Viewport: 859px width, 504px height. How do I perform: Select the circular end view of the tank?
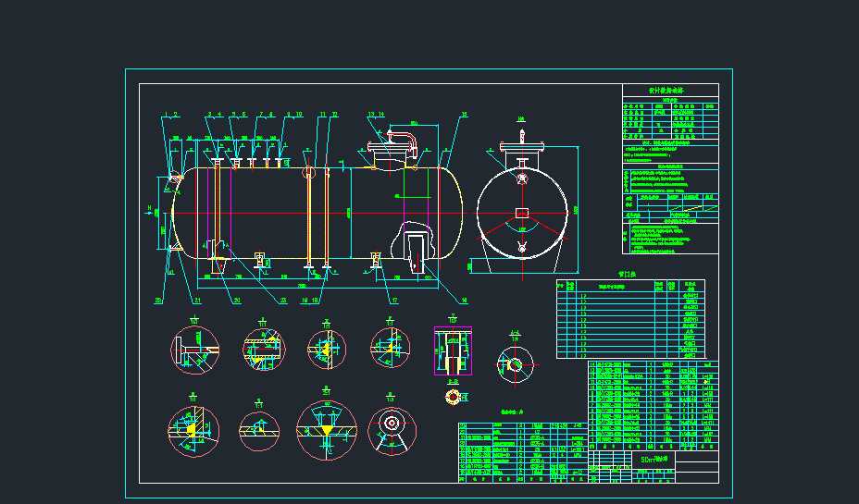[523, 214]
